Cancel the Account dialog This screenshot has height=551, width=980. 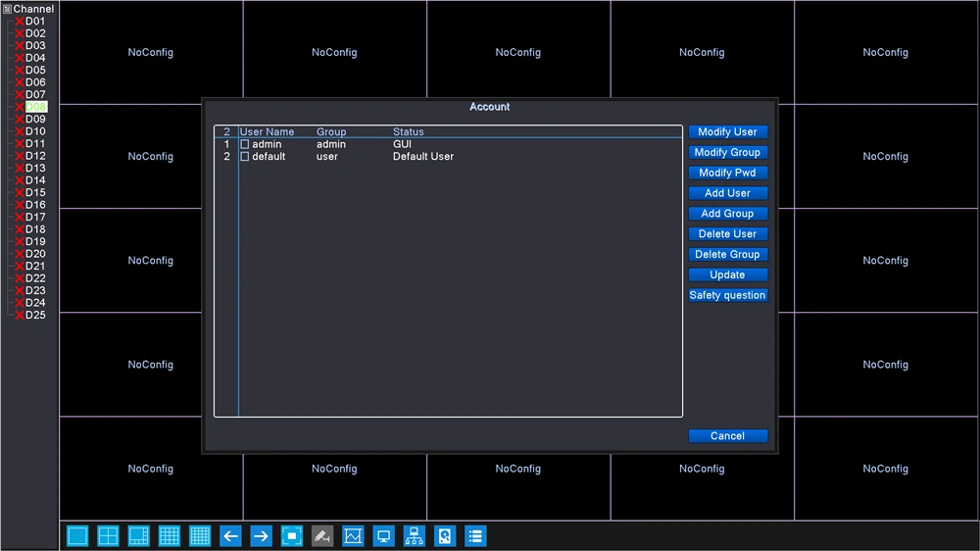[727, 436]
